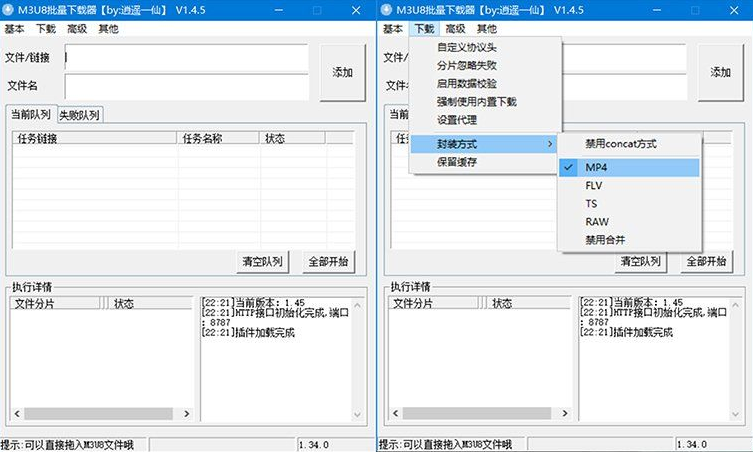Close the right M3U8 window
Screen dimensions: 753x452
tap(734, 10)
